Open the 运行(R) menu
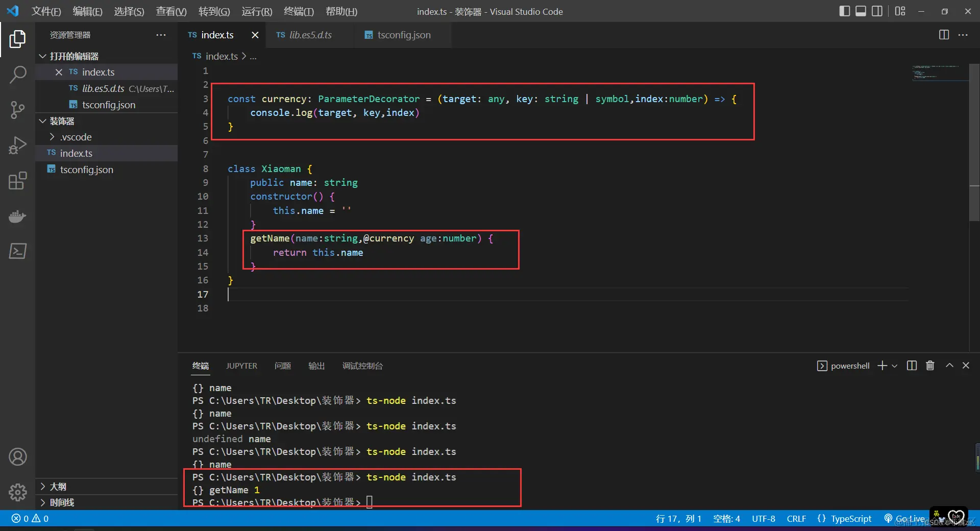Screen dimensions: 980x531 (257, 11)
